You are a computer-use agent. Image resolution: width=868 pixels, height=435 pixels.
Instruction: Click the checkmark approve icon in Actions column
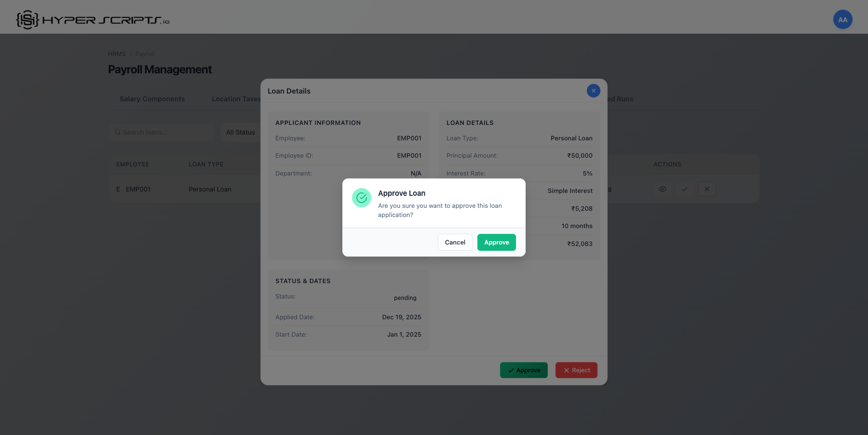684,189
